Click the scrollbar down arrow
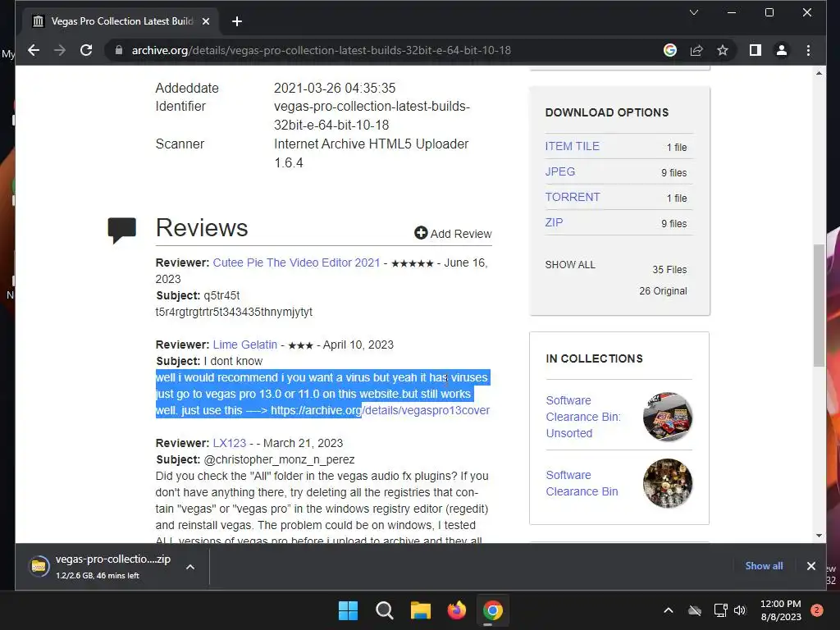 pos(819,535)
